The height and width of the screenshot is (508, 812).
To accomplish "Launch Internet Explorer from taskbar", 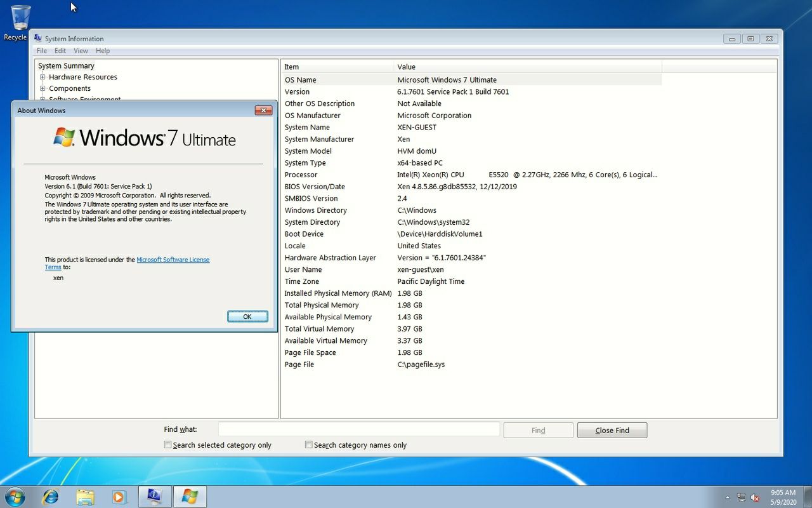I will (x=50, y=497).
